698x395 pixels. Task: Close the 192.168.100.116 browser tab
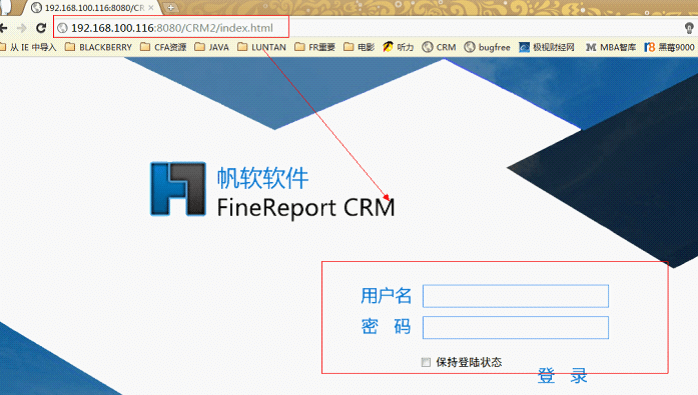[x=151, y=8]
